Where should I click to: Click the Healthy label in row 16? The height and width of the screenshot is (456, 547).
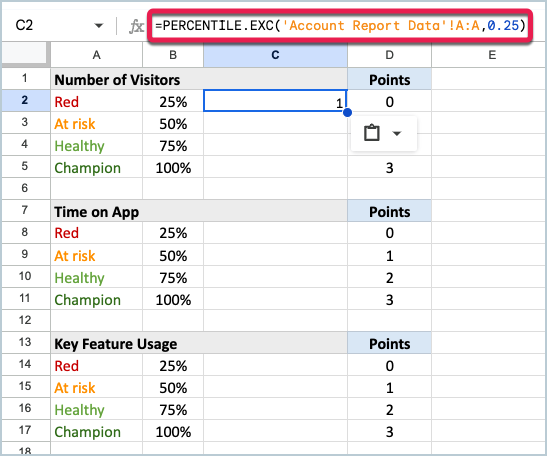coord(80,410)
